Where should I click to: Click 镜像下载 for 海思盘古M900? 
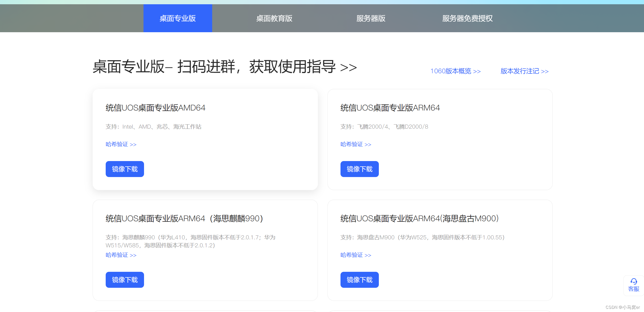pyautogui.click(x=359, y=280)
